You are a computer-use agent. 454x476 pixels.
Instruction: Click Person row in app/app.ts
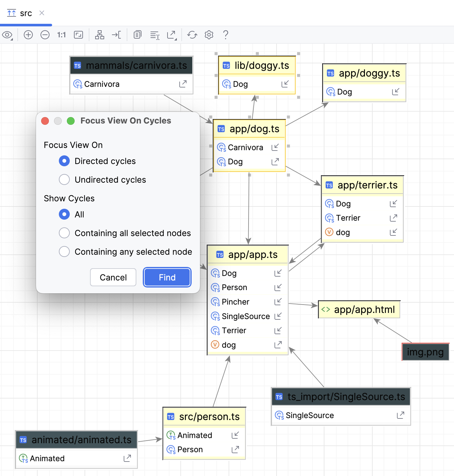coord(248,287)
